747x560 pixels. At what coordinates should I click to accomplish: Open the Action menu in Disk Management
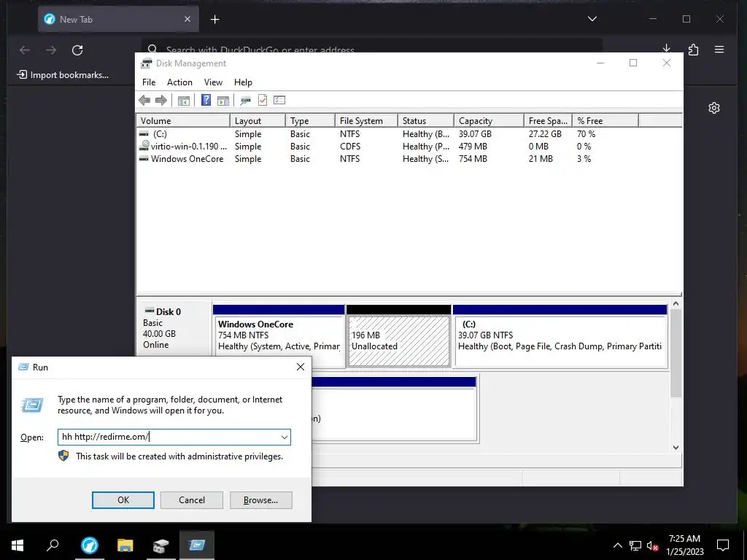179,82
